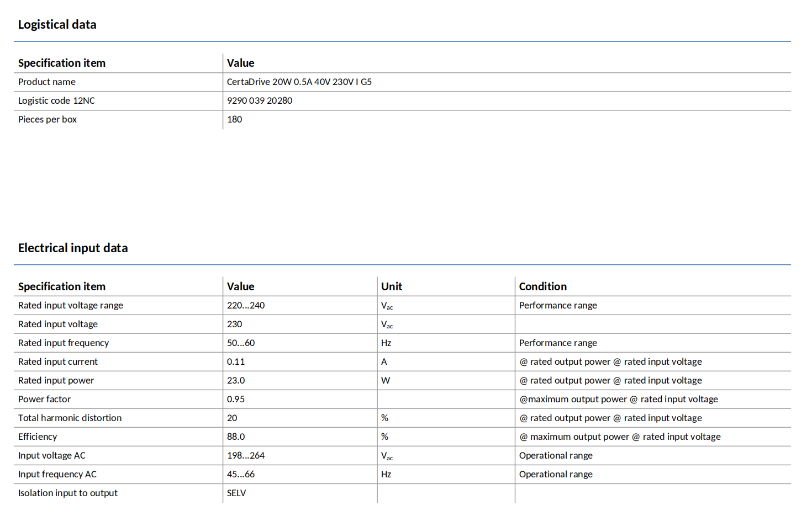Click the efficiency value 88.0
Image resolution: width=812 pixels, height=516 pixels.
click(236, 437)
